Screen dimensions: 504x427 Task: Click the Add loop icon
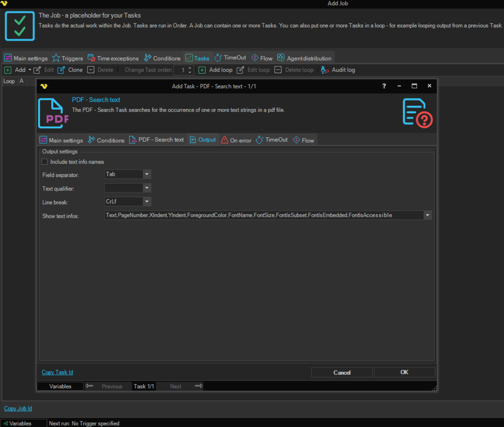pyautogui.click(x=202, y=70)
